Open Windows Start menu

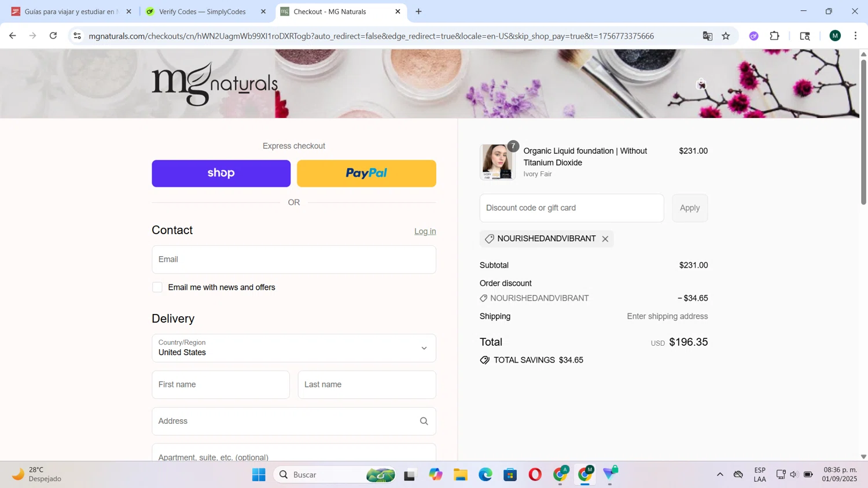pyautogui.click(x=259, y=475)
